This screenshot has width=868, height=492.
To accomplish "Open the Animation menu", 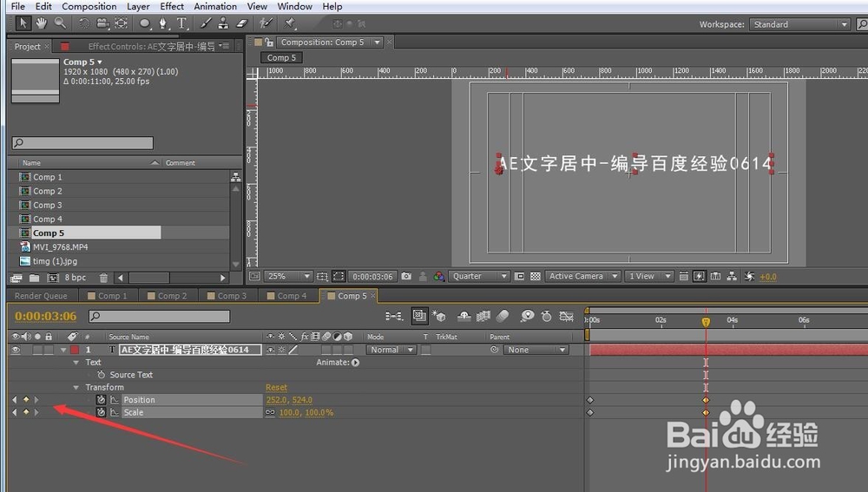I will coord(214,6).
